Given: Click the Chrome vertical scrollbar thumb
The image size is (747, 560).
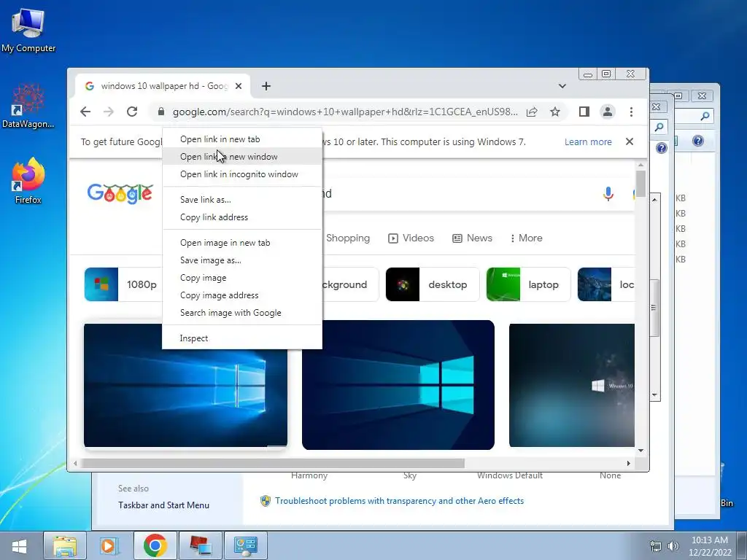Looking at the screenshot, I should (x=640, y=183).
